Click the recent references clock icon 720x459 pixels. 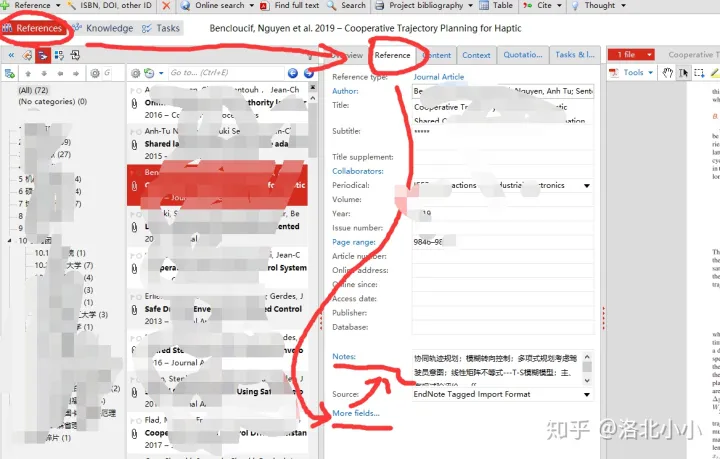149,73
